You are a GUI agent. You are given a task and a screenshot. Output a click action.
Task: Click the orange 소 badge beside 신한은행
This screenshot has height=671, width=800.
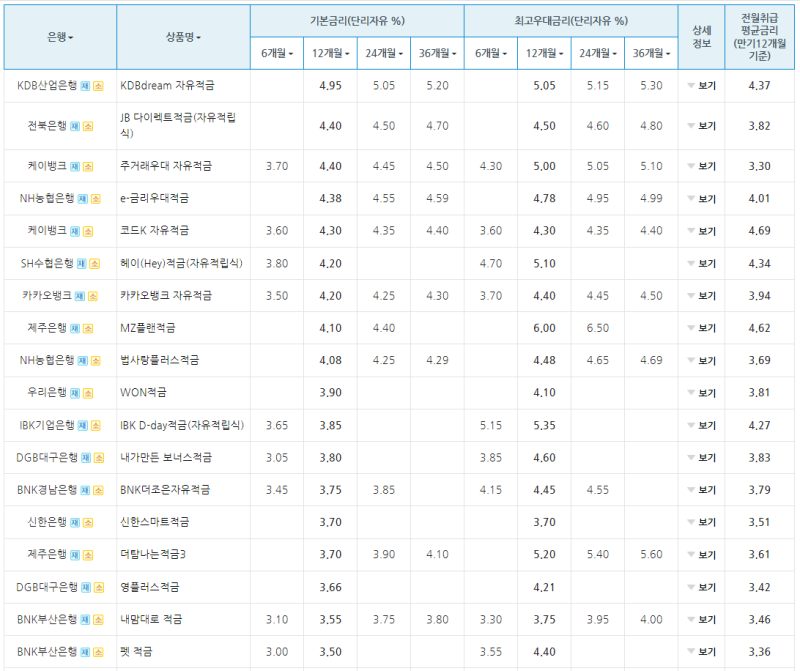click(88, 523)
